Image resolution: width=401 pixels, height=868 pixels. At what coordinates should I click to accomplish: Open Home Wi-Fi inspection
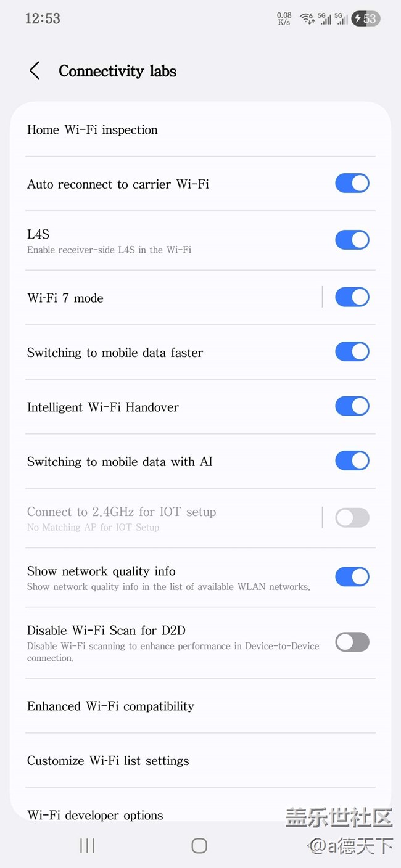pos(93,129)
